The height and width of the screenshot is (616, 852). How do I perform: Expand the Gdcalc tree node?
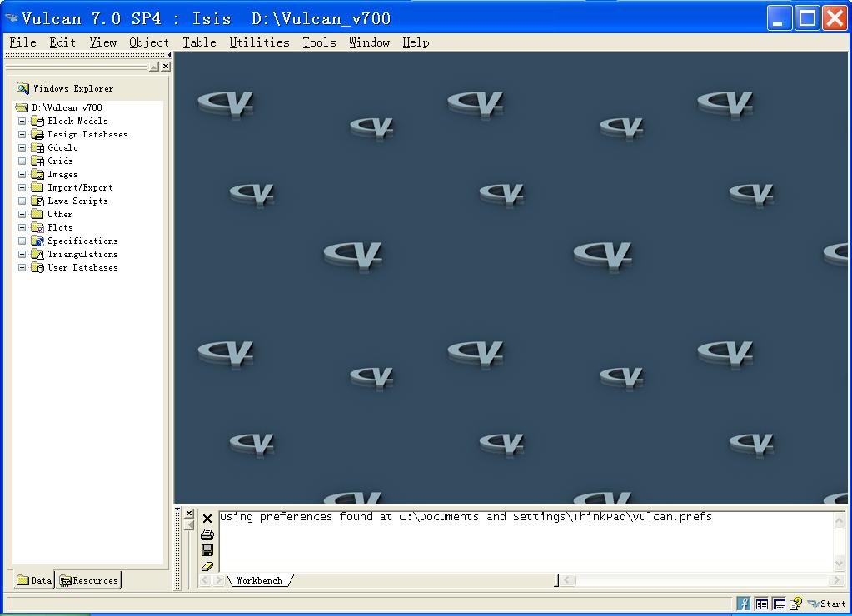tap(22, 147)
